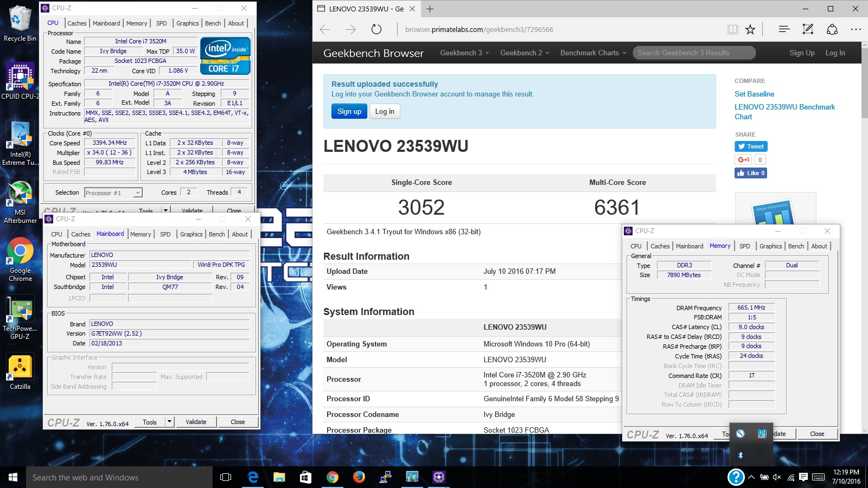Open the Recycle Bin desktop icon
This screenshot has width=868, height=488.
point(20,23)
